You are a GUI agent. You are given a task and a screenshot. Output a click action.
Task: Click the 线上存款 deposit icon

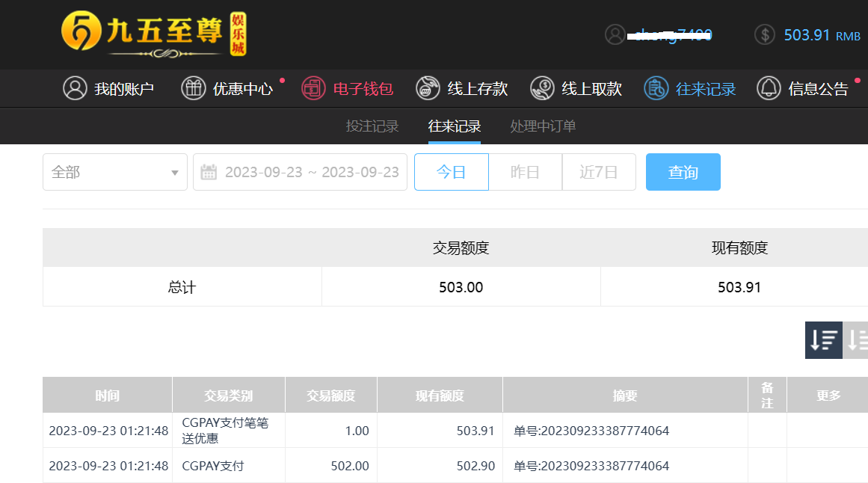pyautogui.click(x=428, y=88)
